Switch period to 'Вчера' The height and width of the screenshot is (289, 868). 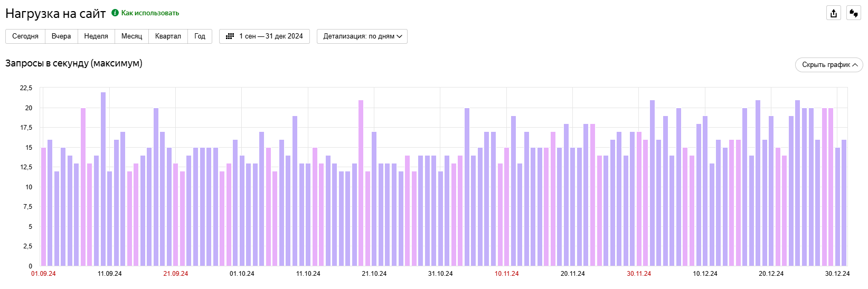coord(61,36)
